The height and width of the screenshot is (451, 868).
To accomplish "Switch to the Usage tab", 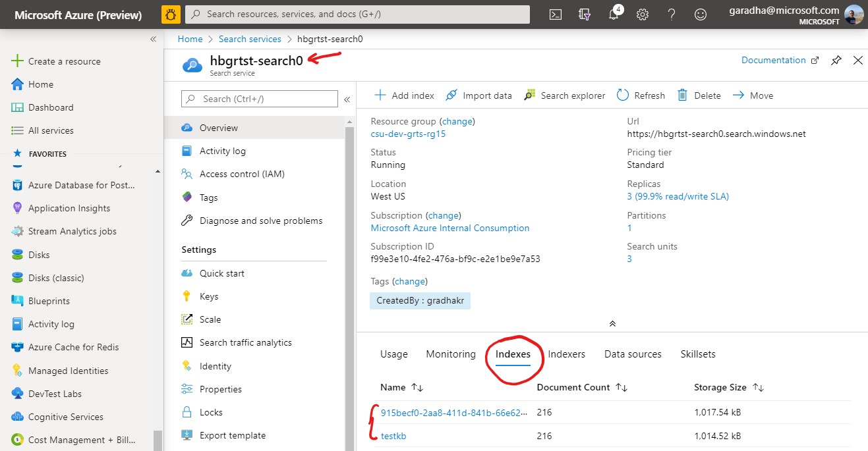I will pyautogui.click(x=394, y=354).
